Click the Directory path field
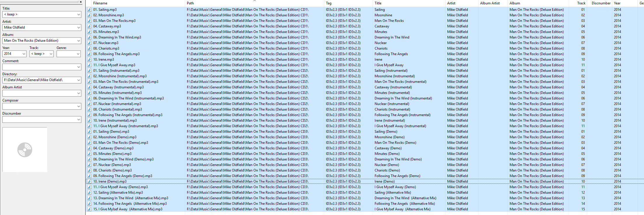 pos(42,80)
